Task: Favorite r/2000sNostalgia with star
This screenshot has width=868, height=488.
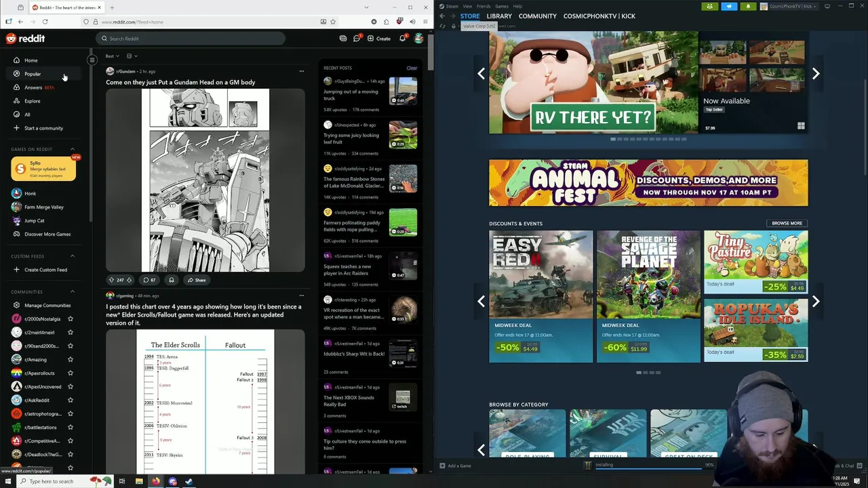Action: 70,319
